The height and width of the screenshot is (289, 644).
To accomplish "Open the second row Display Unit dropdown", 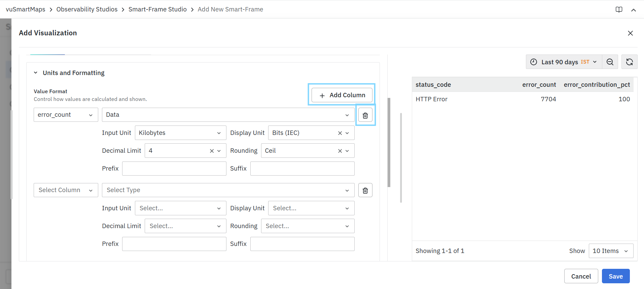I will [311, 208].
